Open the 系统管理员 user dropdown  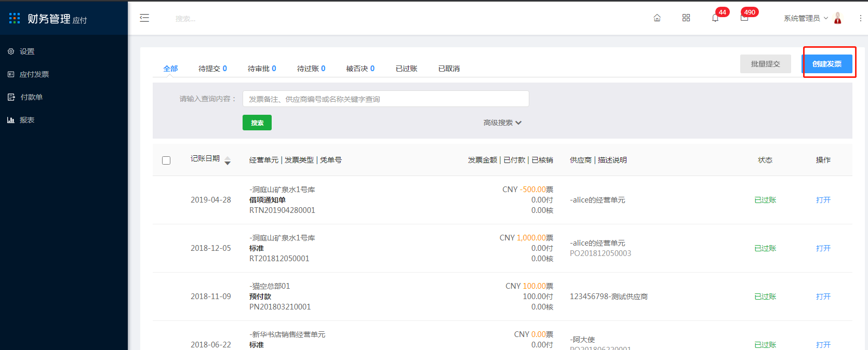(x=806, y=18)
